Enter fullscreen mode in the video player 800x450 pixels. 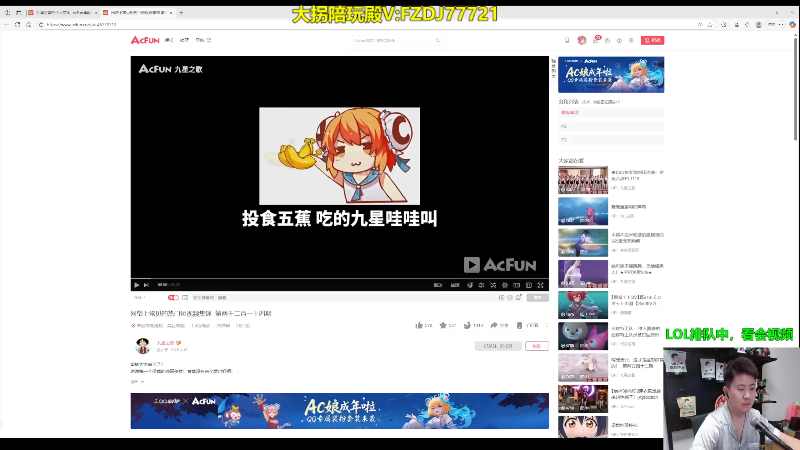[x=540, y=285]
